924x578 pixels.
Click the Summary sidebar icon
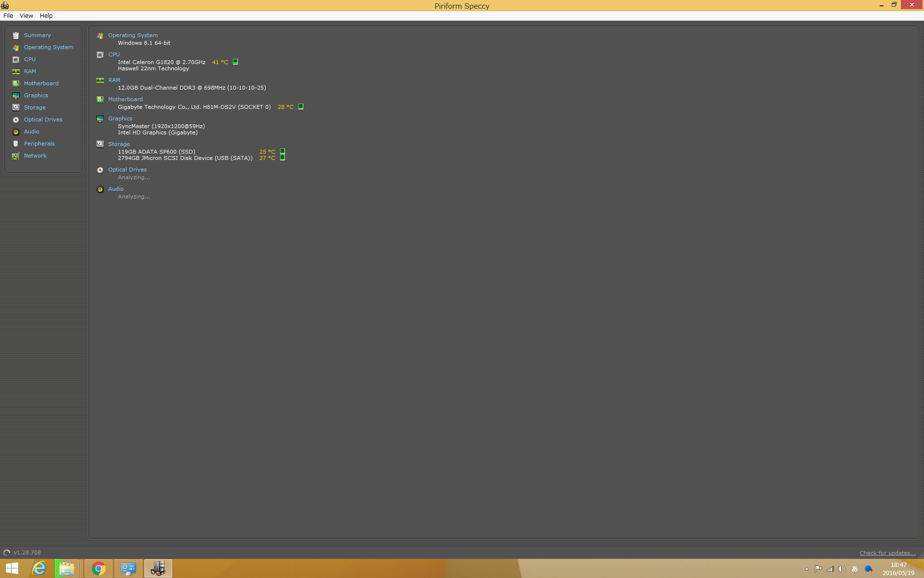pyautogui.click(x=16, y=36)
